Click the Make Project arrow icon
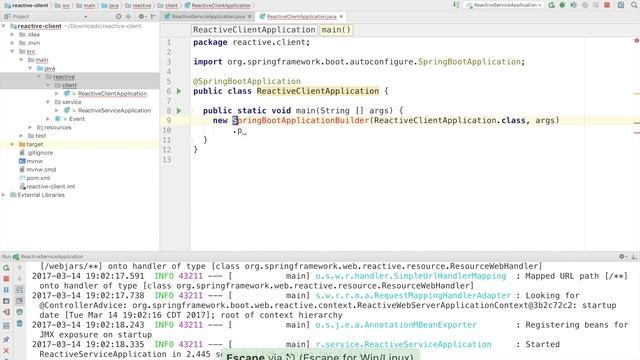Viewport: 640px width, 360px height. tap(456, 5)
